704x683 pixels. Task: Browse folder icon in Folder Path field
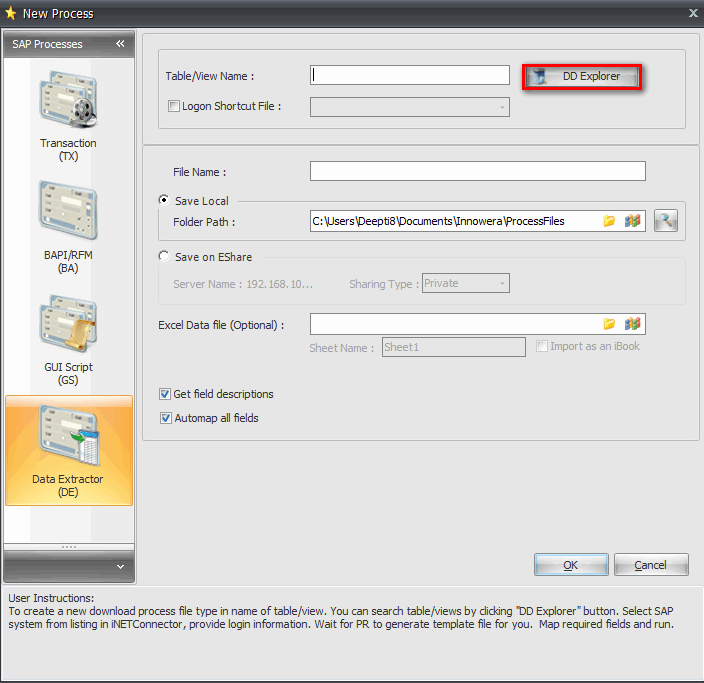pos(609,221)
